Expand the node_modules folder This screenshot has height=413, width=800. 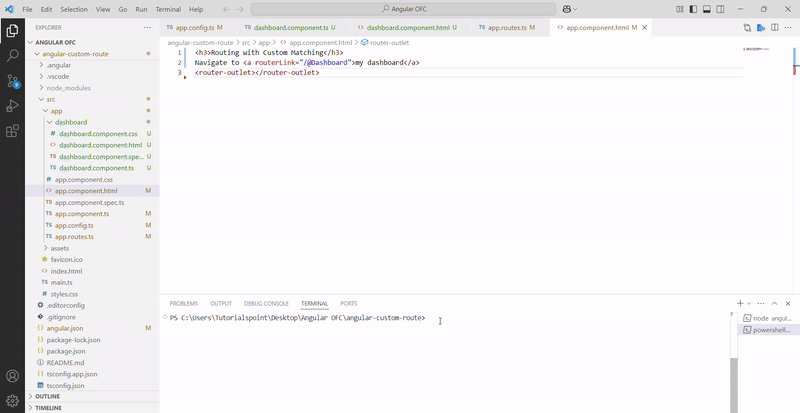click(x=67, y=88)
